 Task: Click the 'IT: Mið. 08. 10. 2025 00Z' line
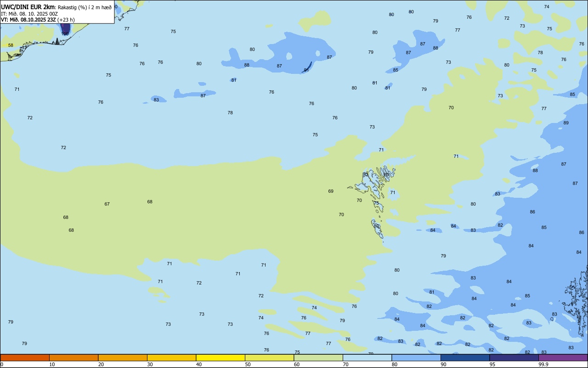point(29,14)
